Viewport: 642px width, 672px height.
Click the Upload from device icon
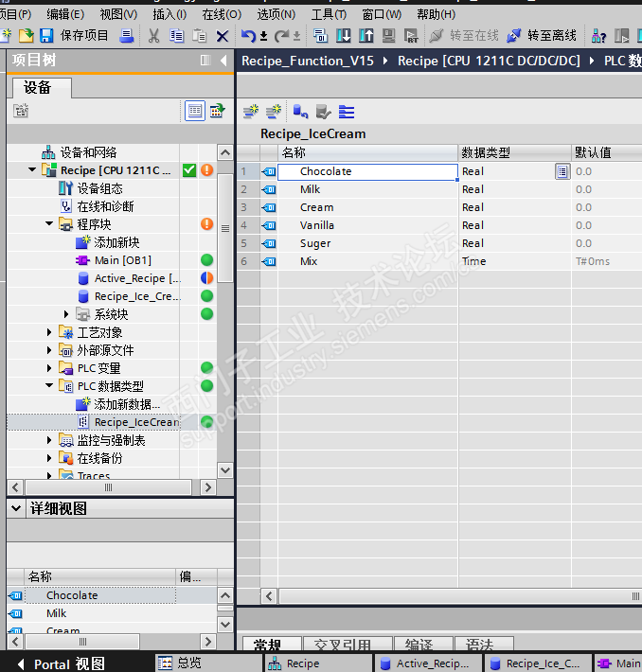366,36
